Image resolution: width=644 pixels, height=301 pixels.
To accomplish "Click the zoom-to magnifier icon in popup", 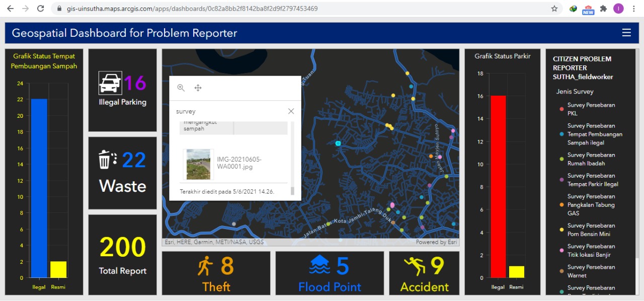I will point(181,88).
